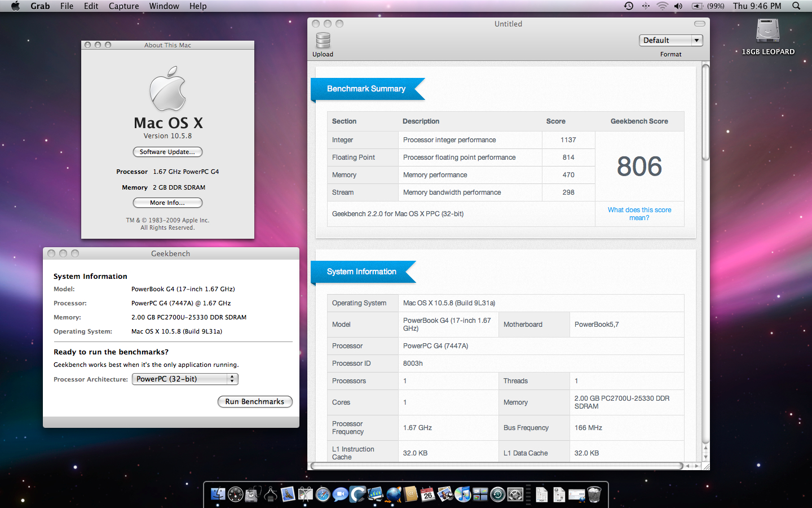Click the Geekbench Score value 806
This screenshot has height=508, width=812.
[x=639, y=167]
